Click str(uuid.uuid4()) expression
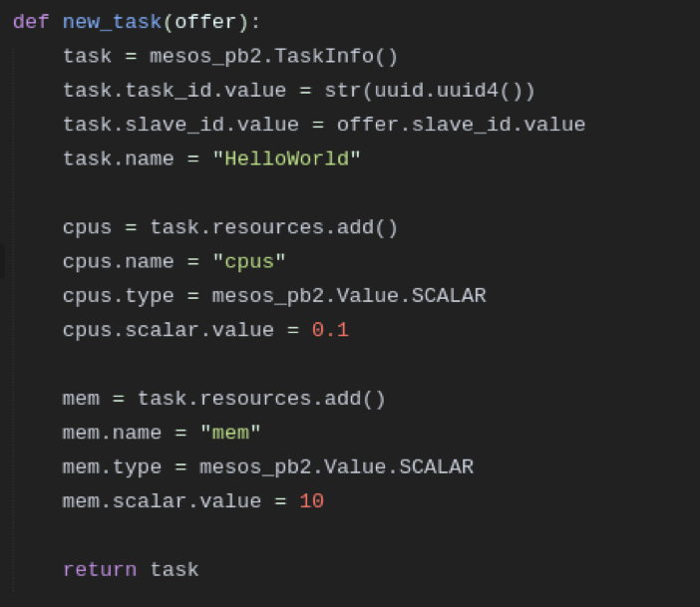 430,91
